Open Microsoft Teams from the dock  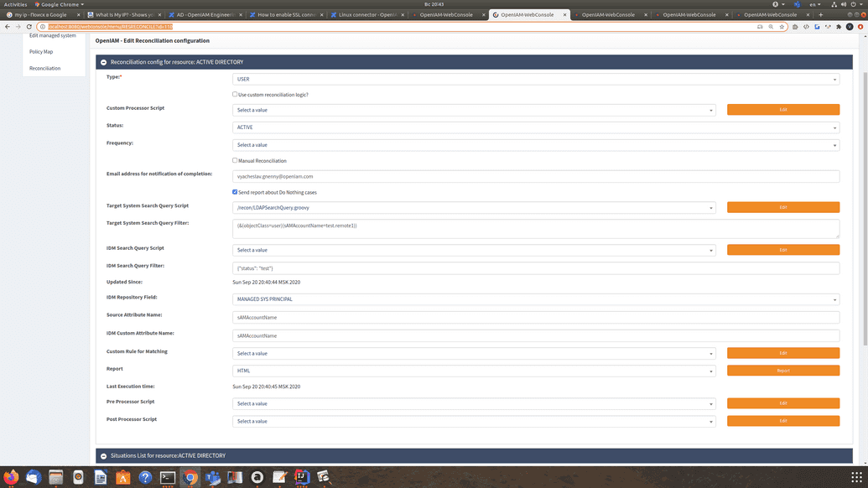tap(214, 478)
